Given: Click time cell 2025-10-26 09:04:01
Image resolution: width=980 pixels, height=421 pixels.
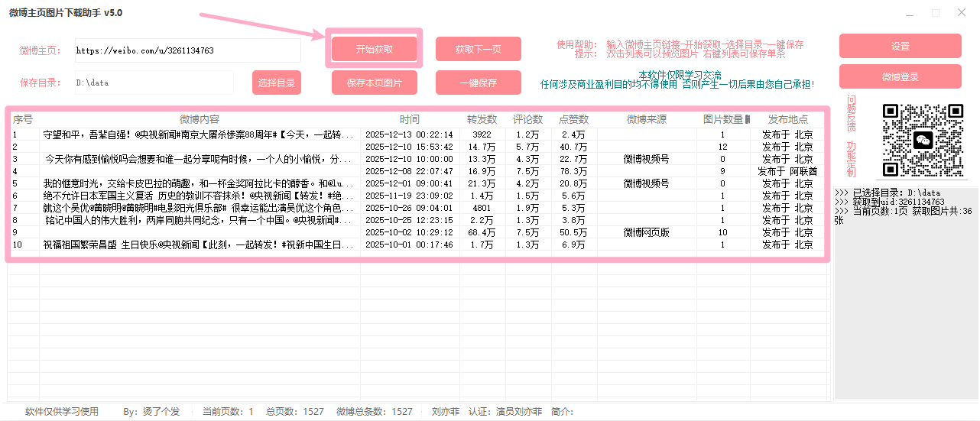Looking at the screenshot, I should pyautogui.click(x=409, y=208).
